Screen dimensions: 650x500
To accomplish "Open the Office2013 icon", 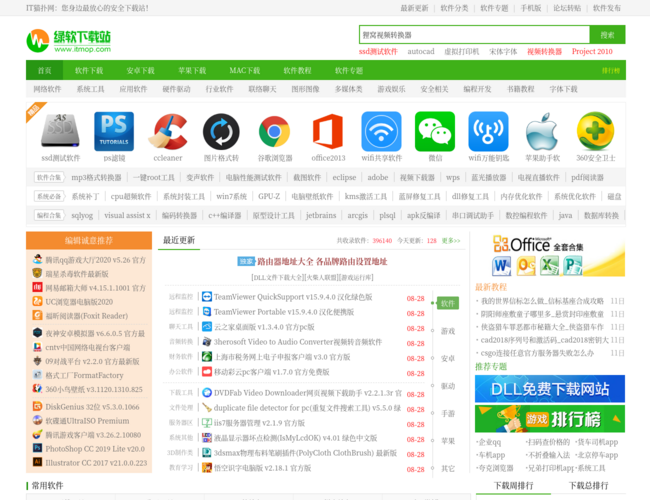I will [328, 131].
